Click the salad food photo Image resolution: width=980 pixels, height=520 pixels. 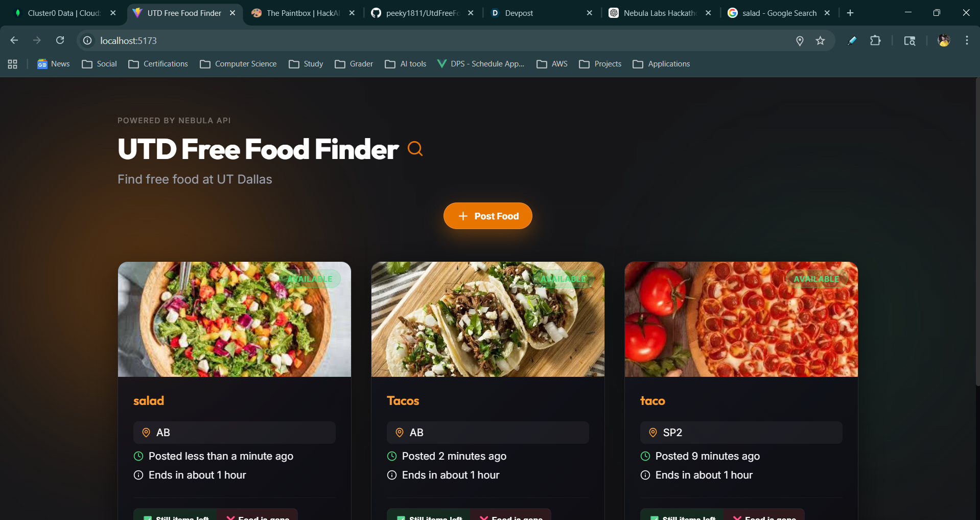[x=235, y=320]
